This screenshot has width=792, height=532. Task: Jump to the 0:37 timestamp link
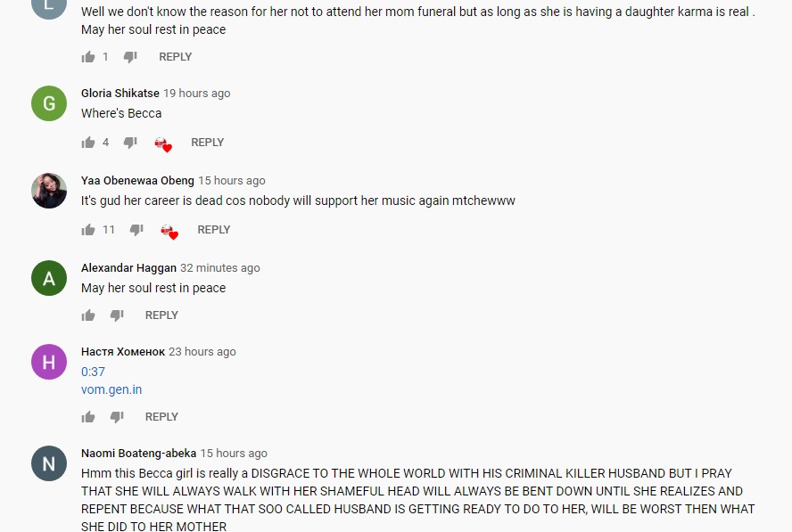pos(93,372)
